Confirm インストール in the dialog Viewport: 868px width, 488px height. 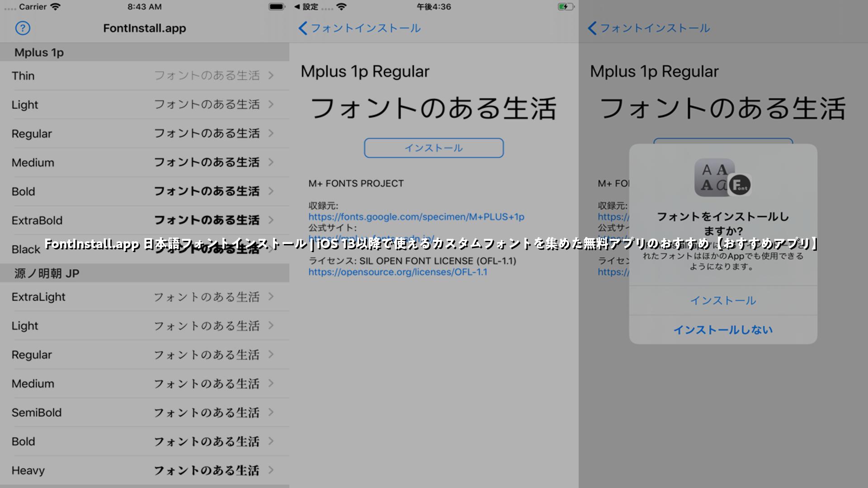(723, 300)
